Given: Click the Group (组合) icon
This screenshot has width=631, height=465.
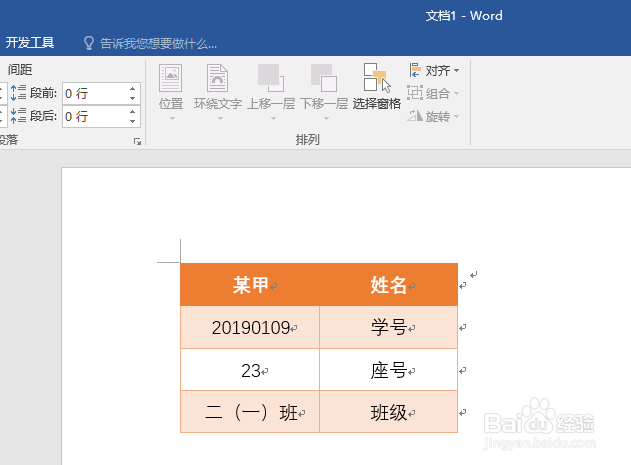Looking at the screenshot, I should 415,93.
